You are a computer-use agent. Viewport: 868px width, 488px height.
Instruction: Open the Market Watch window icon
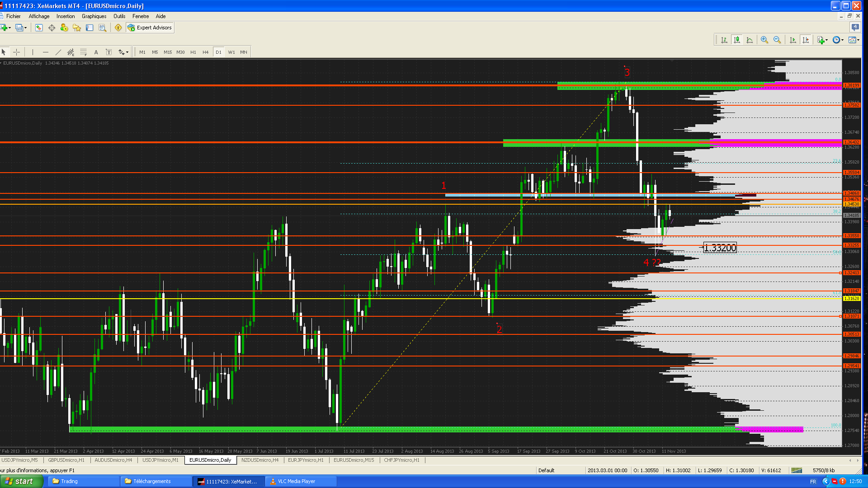(39, 28)
